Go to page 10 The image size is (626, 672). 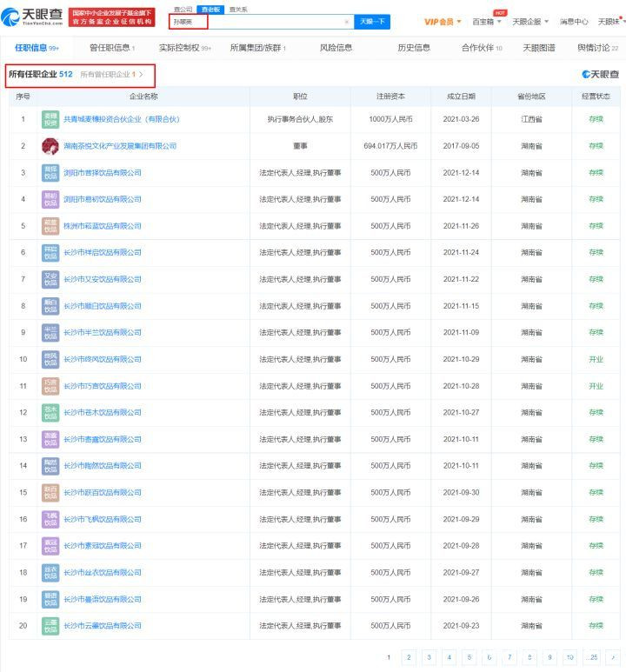point(569,657)
